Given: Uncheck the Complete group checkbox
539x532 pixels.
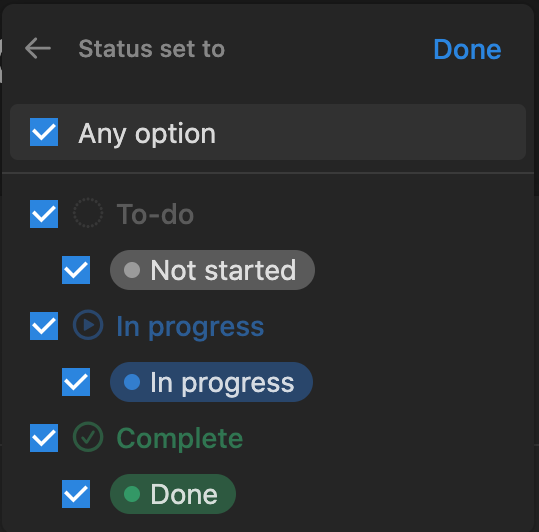Looking at the screenshot, I should point(44,438).
